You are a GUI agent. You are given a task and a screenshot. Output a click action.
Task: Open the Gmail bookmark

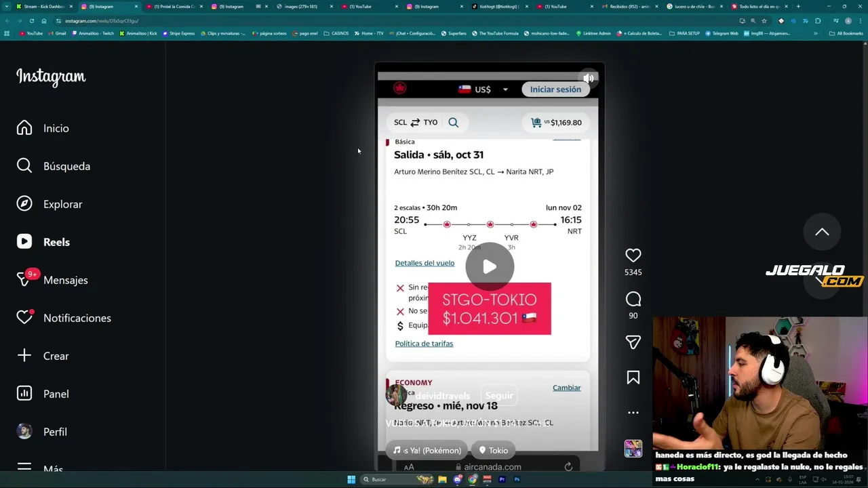[57, 33]
